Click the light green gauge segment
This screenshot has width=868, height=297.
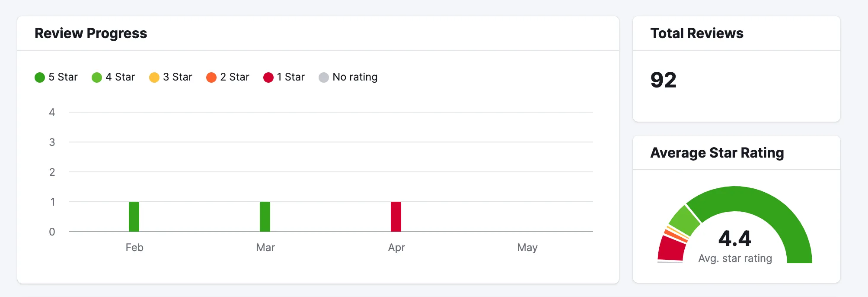[x=685, y=221]
